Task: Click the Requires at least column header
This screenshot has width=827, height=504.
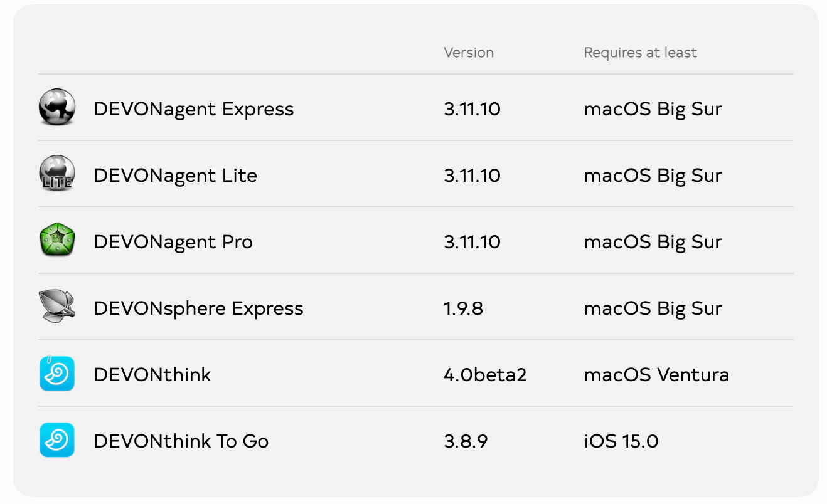Action: point(641,53)
